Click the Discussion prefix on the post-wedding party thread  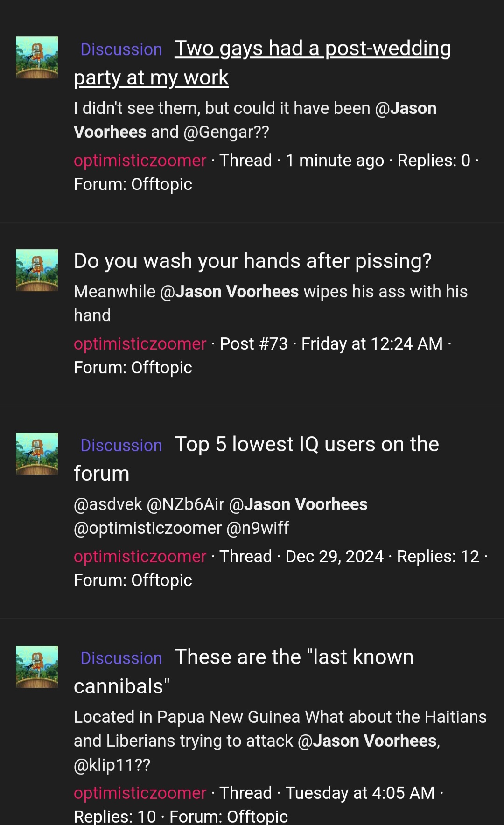pyautogui.click(x=121, y=49)
